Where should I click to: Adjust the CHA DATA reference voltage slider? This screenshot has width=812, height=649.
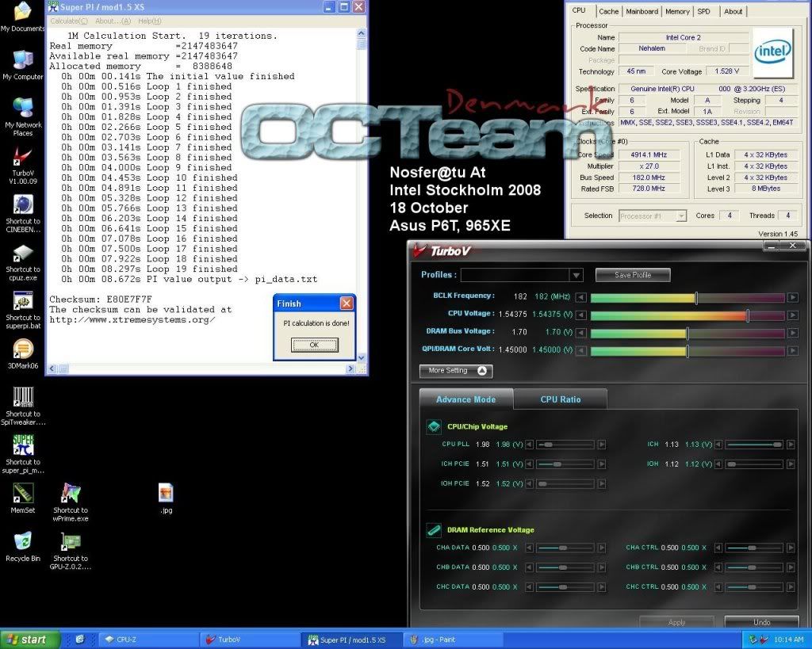pos(565,548)
